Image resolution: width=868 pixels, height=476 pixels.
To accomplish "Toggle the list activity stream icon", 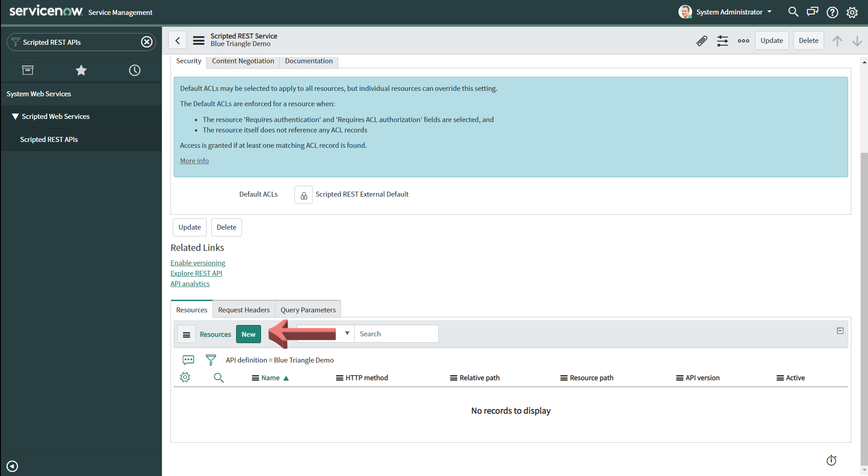I will pos(188,360).
